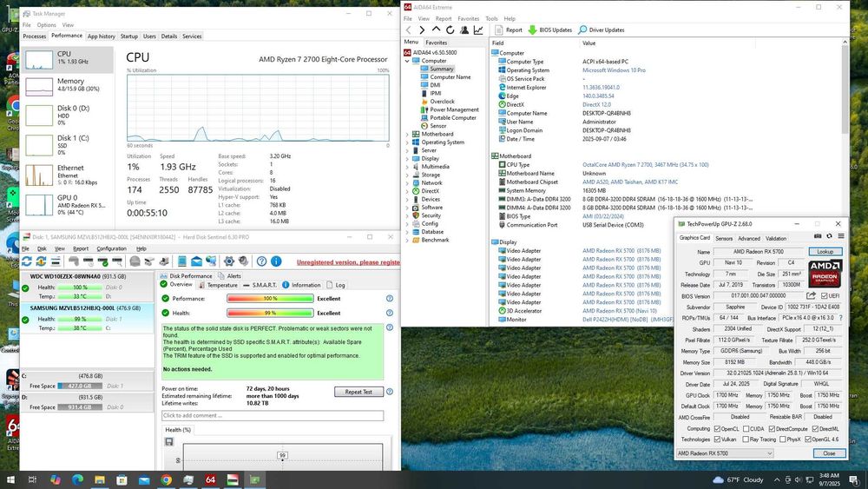The image size is (868, 489).
Task: Collapse the Computer tree node in AIDA64
Action: (408, 61)
